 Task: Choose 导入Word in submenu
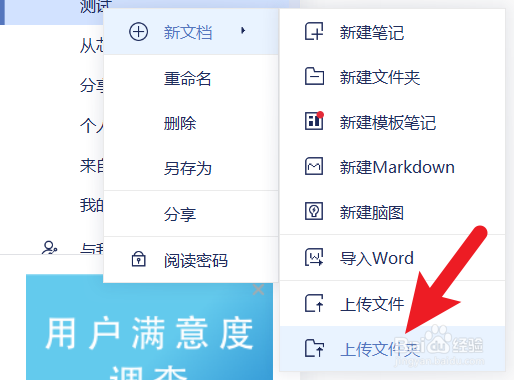(x=392, y=258)
